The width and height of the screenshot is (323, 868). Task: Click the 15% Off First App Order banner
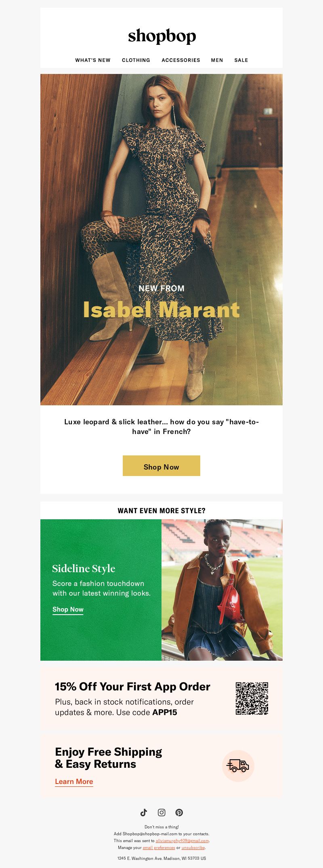click(x=161, y=699)
